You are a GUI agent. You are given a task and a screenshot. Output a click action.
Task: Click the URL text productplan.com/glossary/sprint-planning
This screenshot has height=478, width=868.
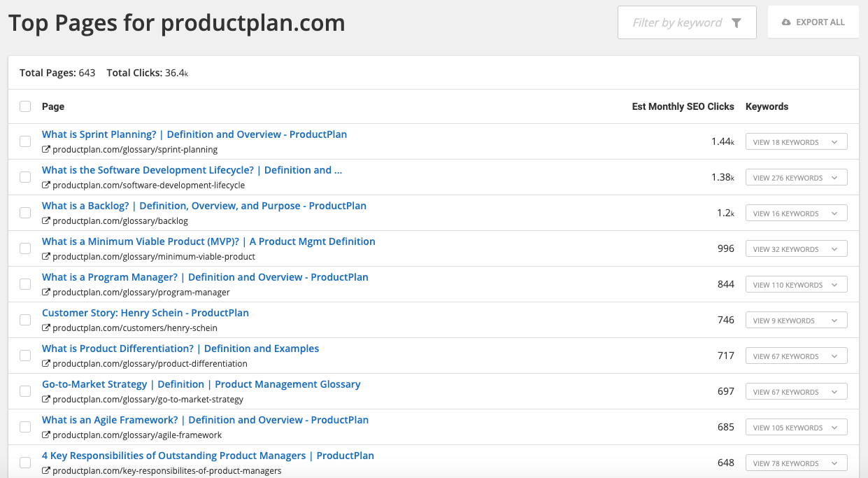tap(135, 150)
